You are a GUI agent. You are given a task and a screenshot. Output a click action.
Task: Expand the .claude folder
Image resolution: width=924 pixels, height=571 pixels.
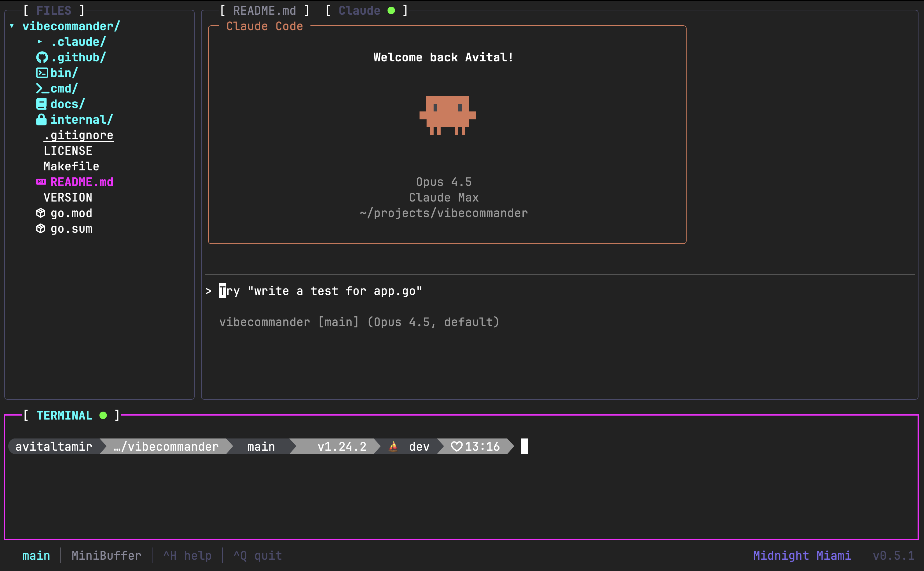(40, 42)
